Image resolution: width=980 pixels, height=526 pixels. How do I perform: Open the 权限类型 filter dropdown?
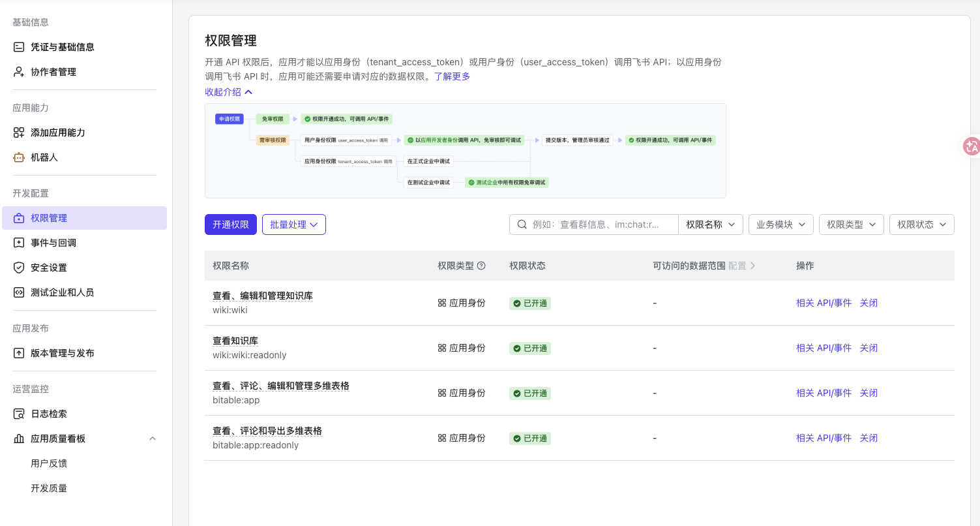pos(852,224)
